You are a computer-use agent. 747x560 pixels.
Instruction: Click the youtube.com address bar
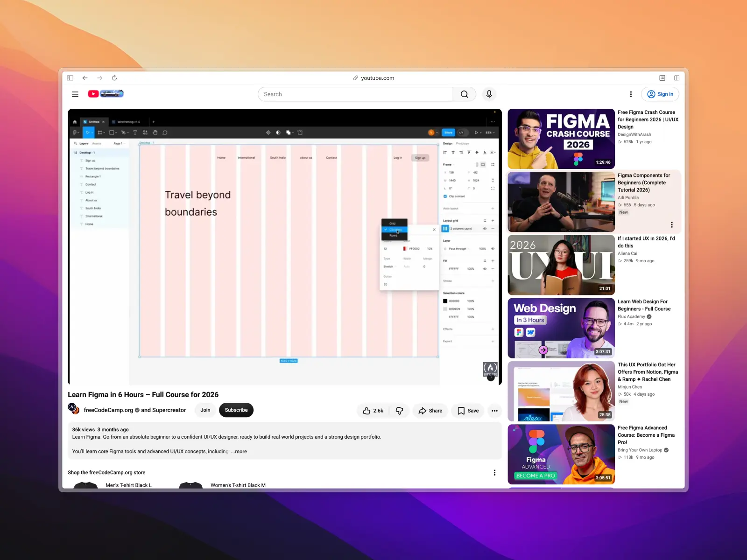373,78
